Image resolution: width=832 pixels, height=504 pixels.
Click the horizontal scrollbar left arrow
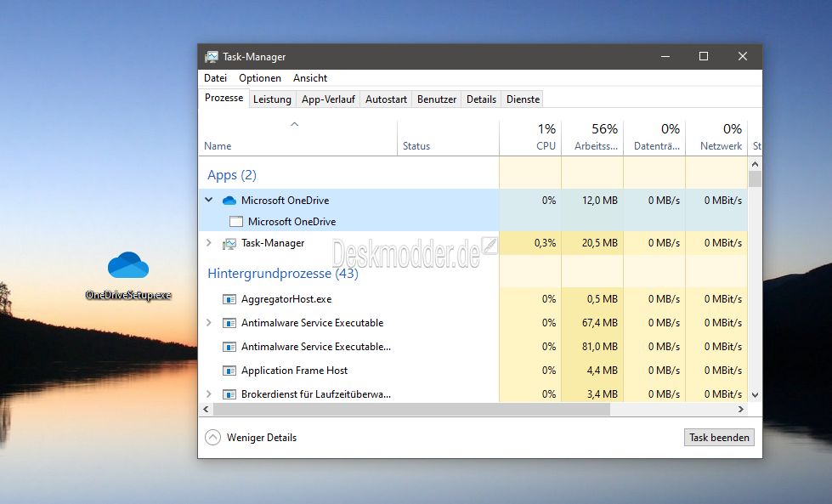click(207, 409)
